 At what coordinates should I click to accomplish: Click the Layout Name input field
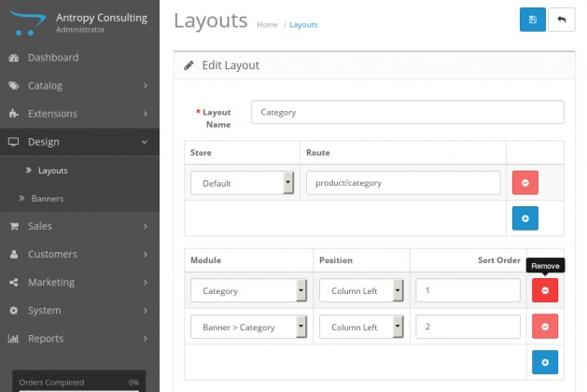pyautogui.click(x=408, y=112)
